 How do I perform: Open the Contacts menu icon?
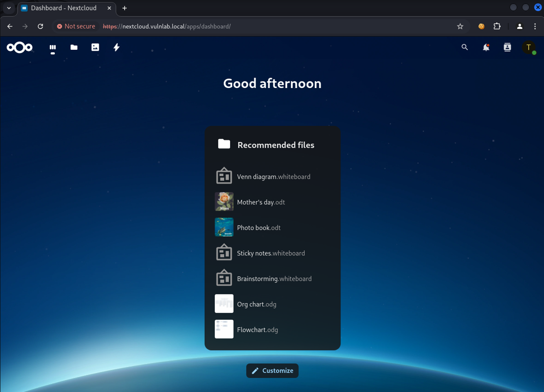click(x=507, y=47)
